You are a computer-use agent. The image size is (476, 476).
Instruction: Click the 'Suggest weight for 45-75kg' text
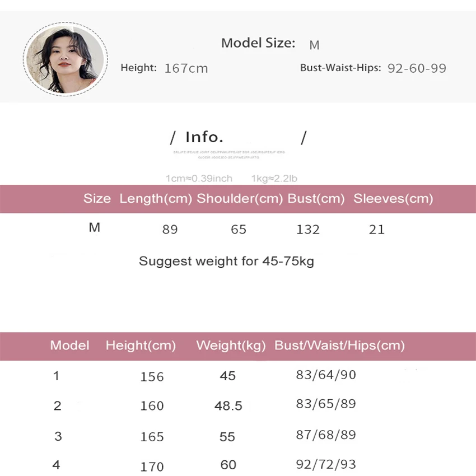coord(226,262)
